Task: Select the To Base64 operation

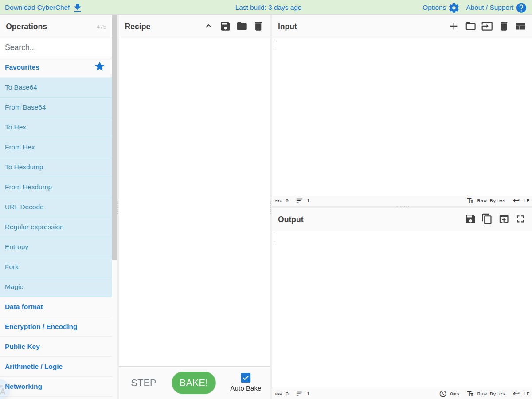Action: [x=21, y=87]
